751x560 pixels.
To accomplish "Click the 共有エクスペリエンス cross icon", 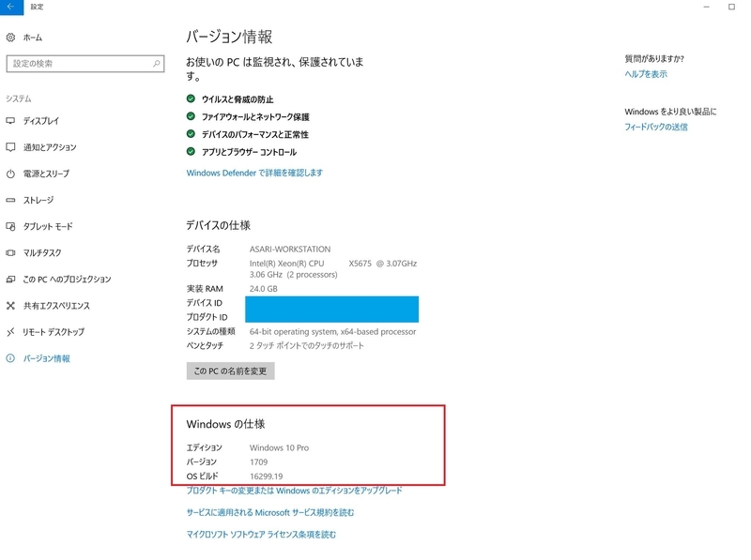I will click(x=10, y=306).
